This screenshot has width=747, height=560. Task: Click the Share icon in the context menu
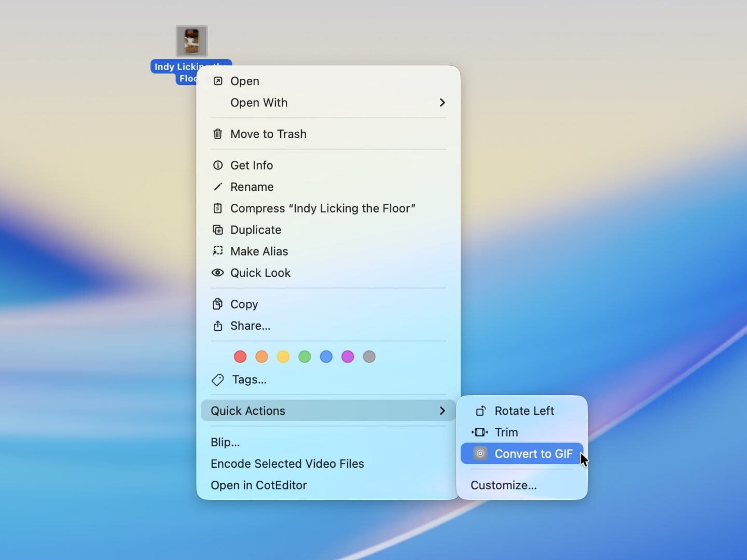pyautogui.click(x=218, y=326)
